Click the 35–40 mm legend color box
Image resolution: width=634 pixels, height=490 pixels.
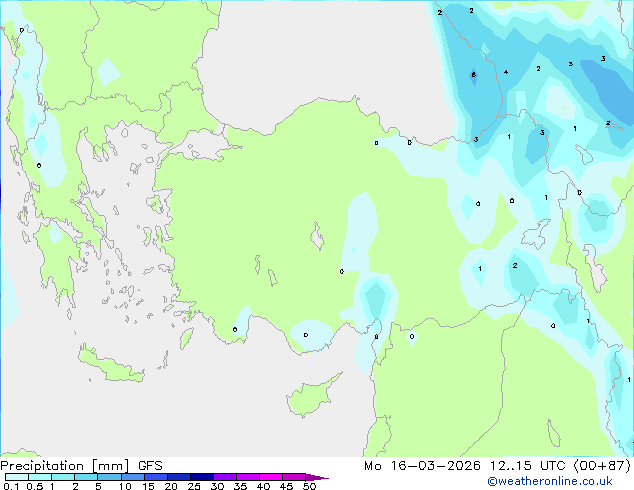247,477
